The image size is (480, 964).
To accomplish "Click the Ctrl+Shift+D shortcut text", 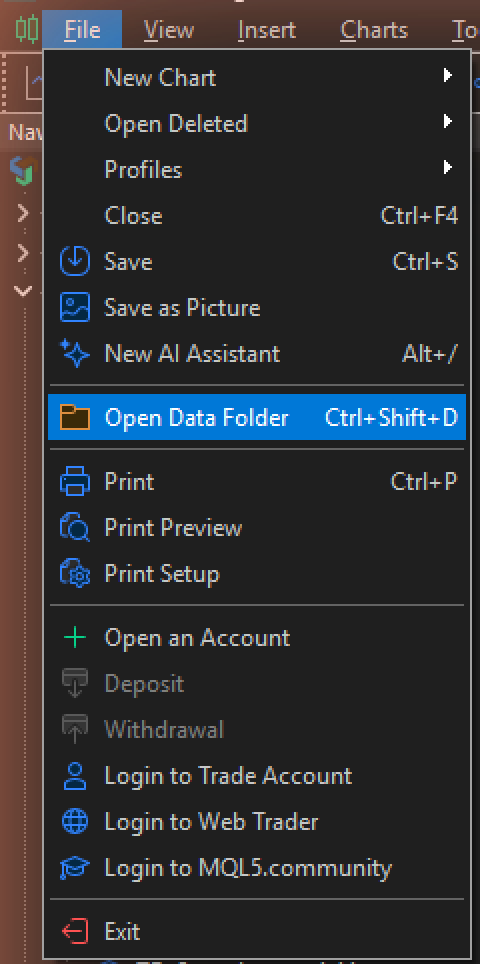I will [x=391, y=417].
